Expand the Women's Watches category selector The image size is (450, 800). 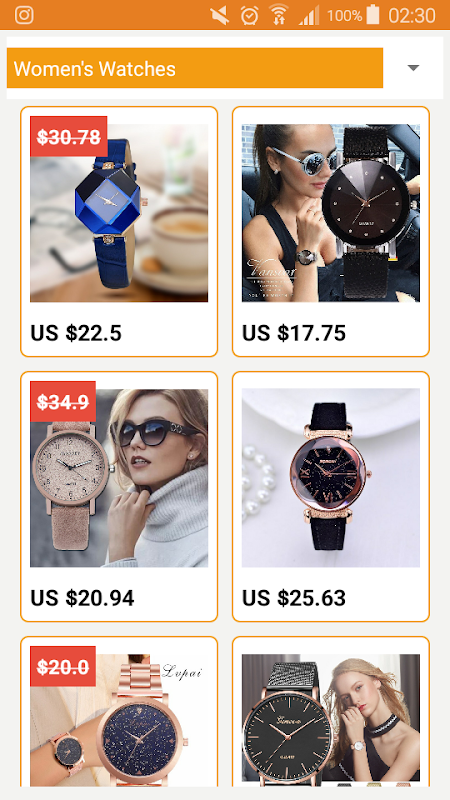[195, 68]
